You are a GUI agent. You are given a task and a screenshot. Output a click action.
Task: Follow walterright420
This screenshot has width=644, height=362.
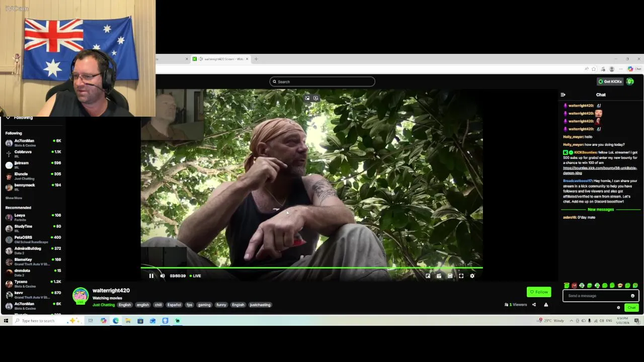point(539,292)
